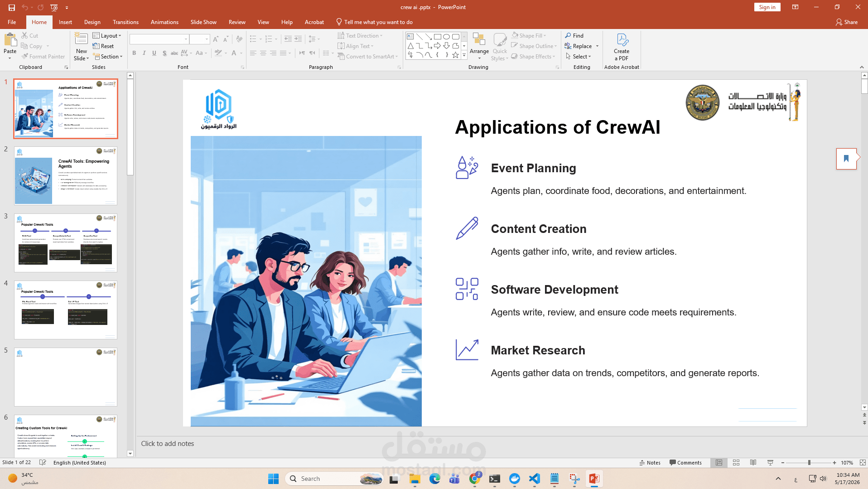This screenshot has width=868, height=489.
Task: Toggle Normal view button in status bar
Action: click(x=719, y=463)
